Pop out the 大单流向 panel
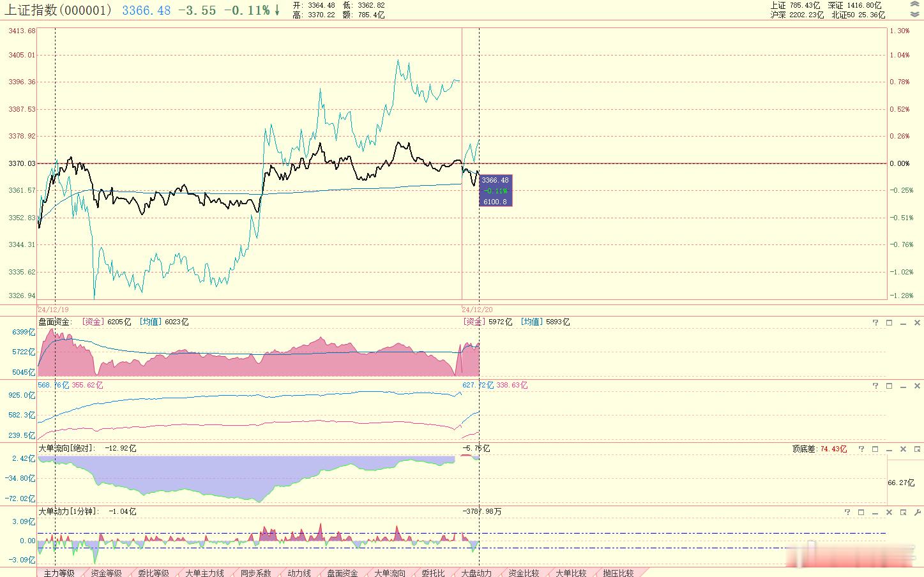 [x=918, y=449]
